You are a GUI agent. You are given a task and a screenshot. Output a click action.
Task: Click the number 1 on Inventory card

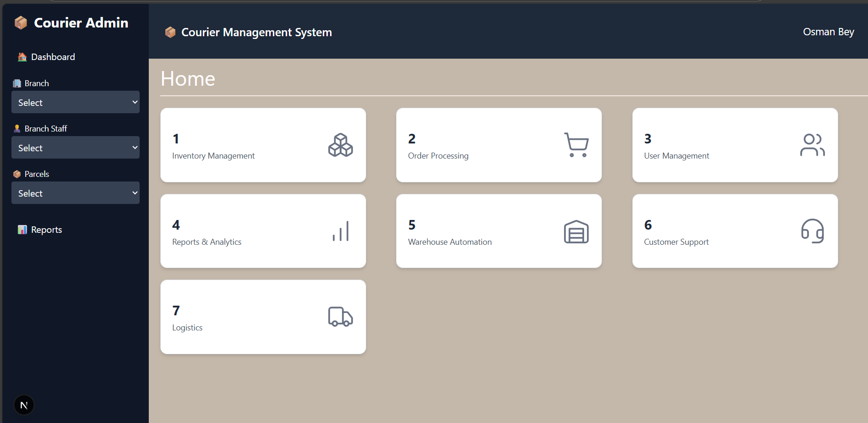[176, 139]
